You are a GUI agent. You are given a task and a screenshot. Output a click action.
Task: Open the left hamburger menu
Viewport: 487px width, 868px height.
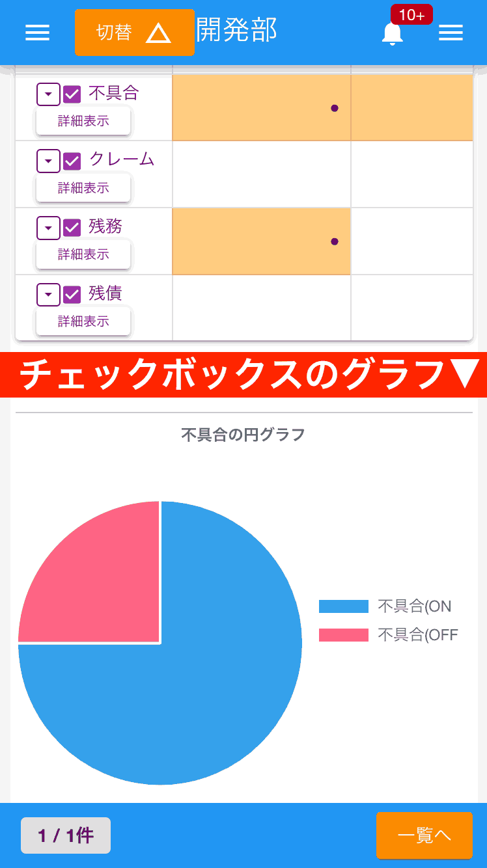(37, 33)
